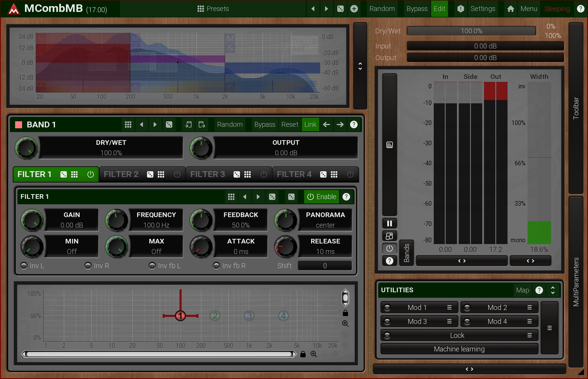Open Mod 1 menu lines icon
588x379 pixels.
click(x=449, y=307)
